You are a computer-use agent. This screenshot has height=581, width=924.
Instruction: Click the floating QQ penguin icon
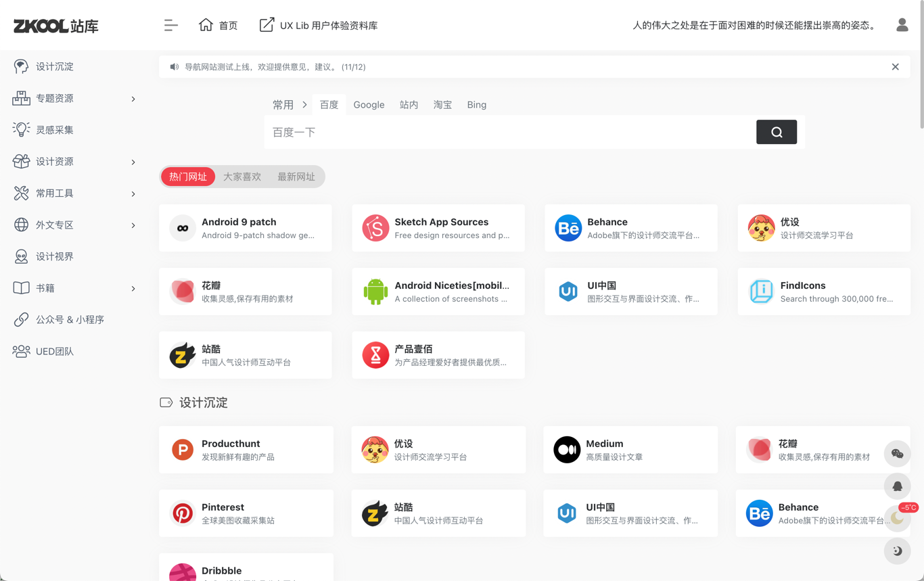point(898,486)
